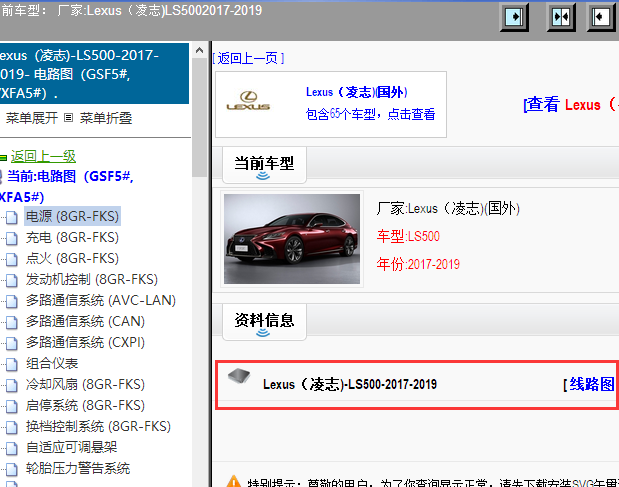
Task: Click the left panel vertical scrollbar thumb
Action: [x=199, y=118]
